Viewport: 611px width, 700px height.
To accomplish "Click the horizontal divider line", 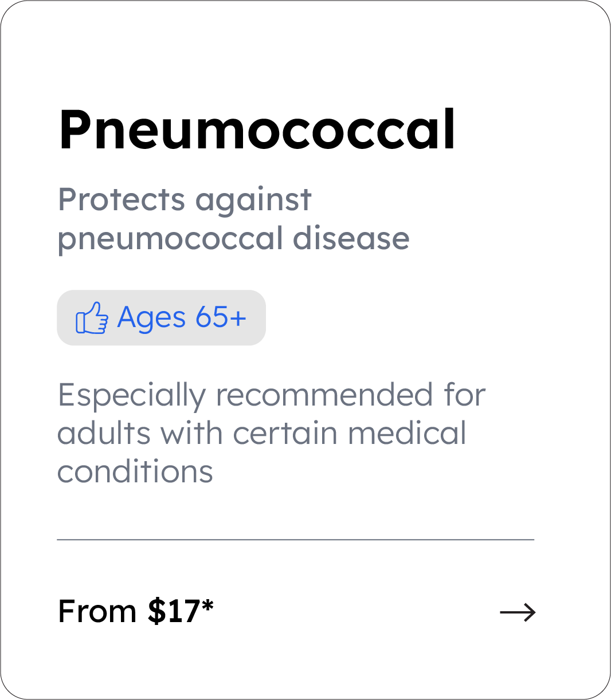I will coord(295,540).
